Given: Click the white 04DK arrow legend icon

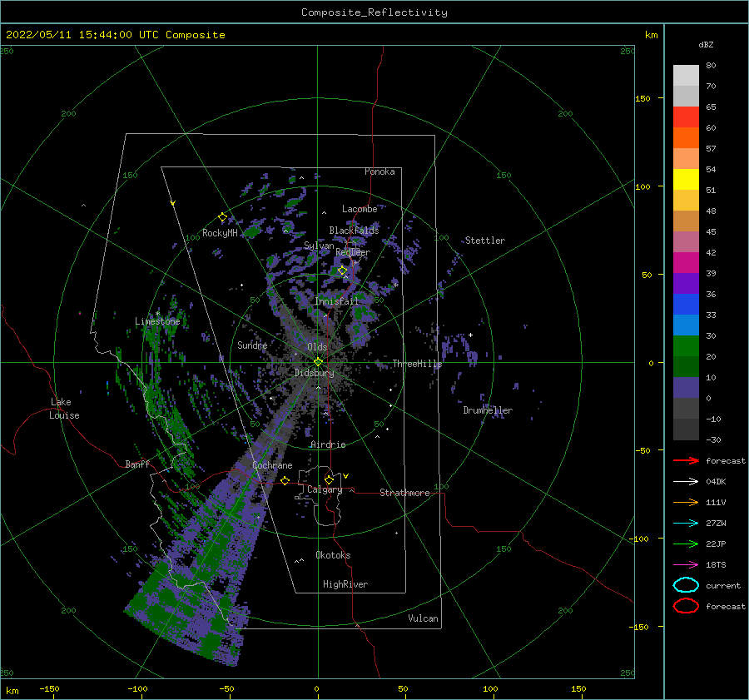Looking at the screenshot, I should click(x=686, y=481).
